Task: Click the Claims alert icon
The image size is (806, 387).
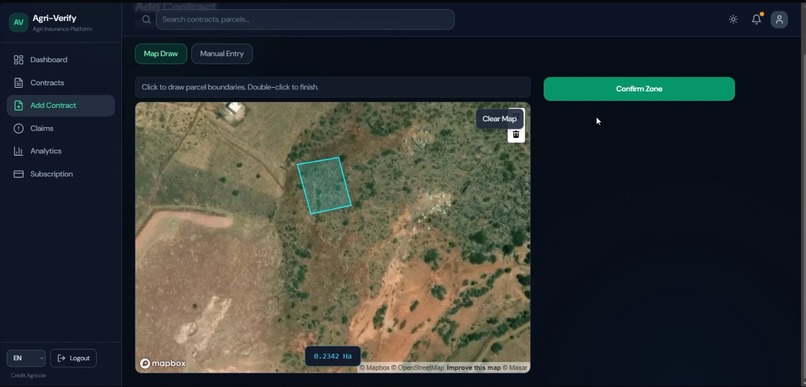Action: pos(19,128)
